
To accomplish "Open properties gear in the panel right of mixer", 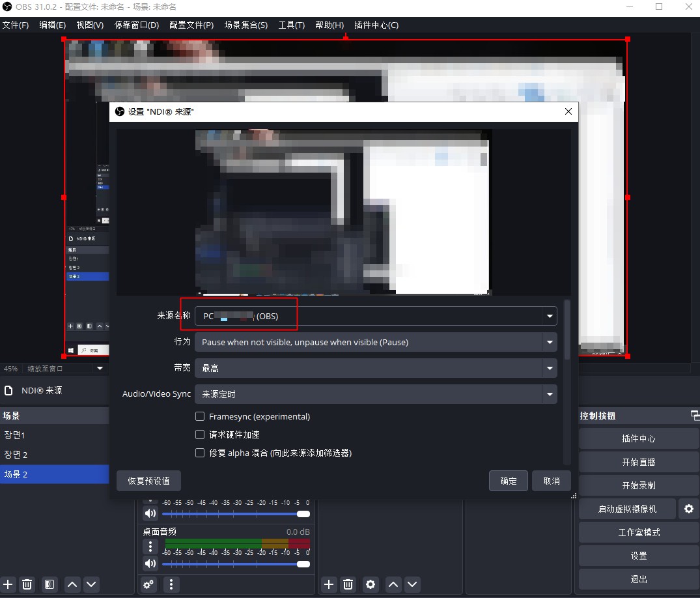I will pyautogui.click(x=370, y=584).
